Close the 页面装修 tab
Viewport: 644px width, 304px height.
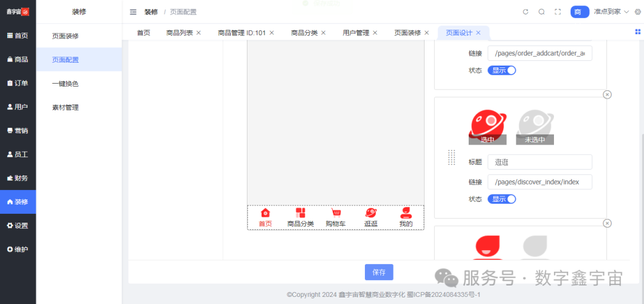pyautogui.click(x=427, y=33)
